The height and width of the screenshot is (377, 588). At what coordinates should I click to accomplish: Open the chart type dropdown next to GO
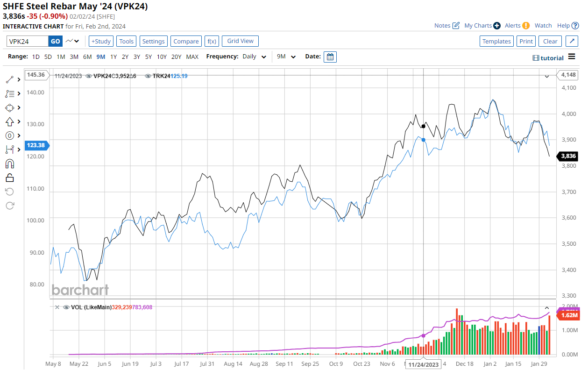(x=72, y=41)
